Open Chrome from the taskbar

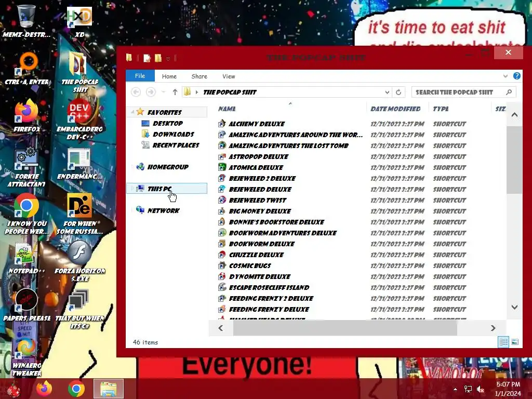click(76, 389)
